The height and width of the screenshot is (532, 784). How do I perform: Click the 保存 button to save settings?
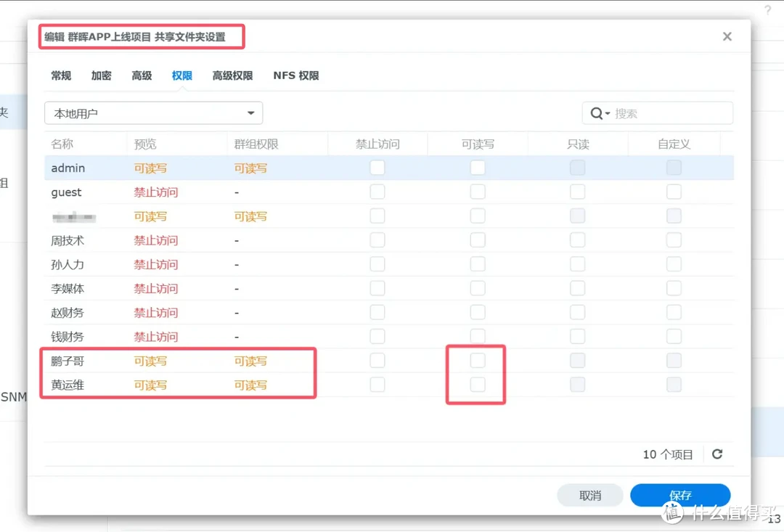(681, 495)
